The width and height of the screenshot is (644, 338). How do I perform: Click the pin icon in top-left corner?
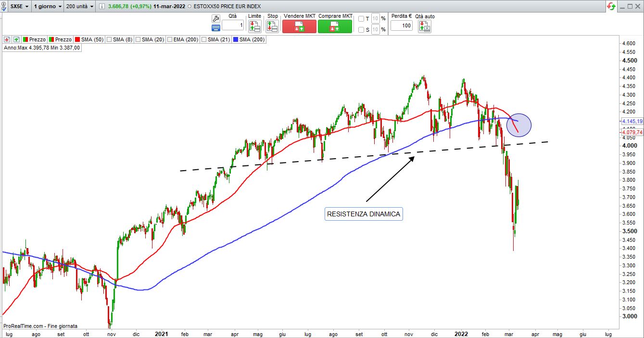pos(4,7)
